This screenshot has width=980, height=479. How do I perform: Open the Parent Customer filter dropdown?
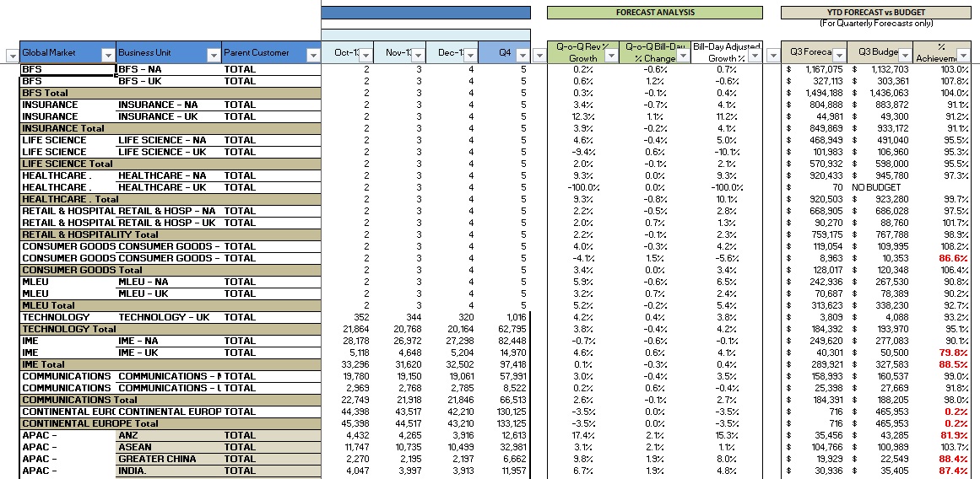(x=314, y=56)
